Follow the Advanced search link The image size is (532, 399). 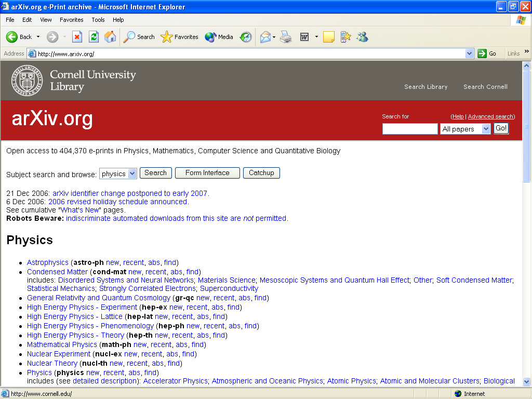[490, 116]
